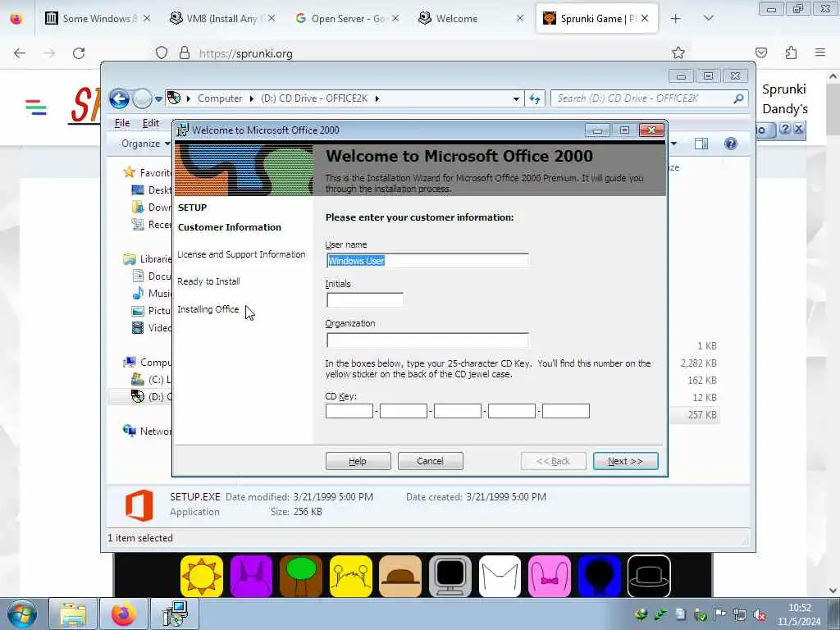
Task: Select the green tree Sprunki character
Action: tap(301, 576)
